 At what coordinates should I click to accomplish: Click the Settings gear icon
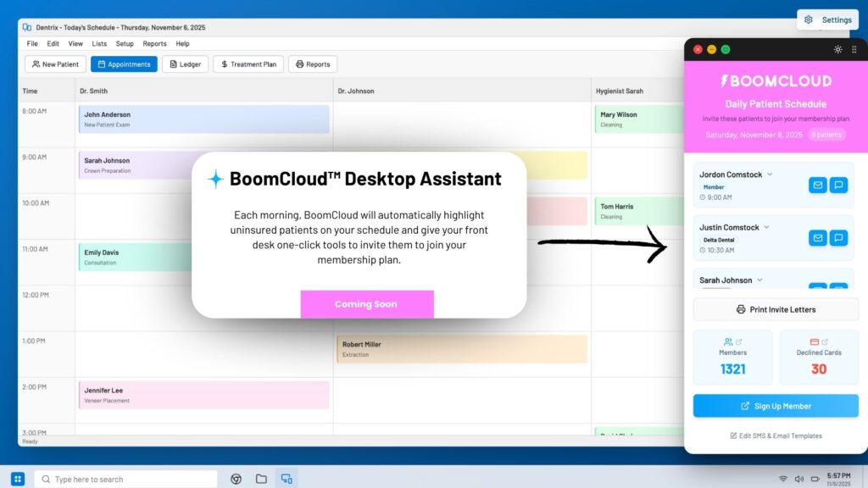[809, 19]
